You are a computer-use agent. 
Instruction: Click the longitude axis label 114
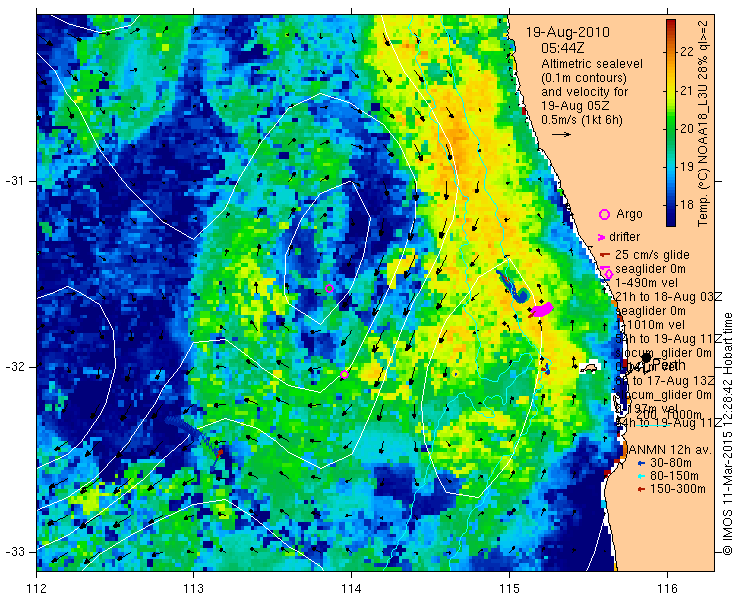[x=351, y=588]
